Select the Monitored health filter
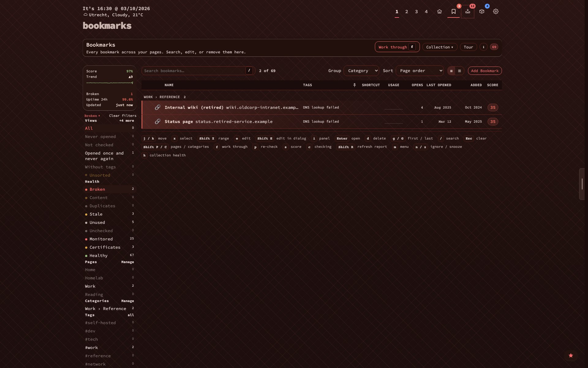Viewport: 588px width, 368px height. (x=109, y=239)
